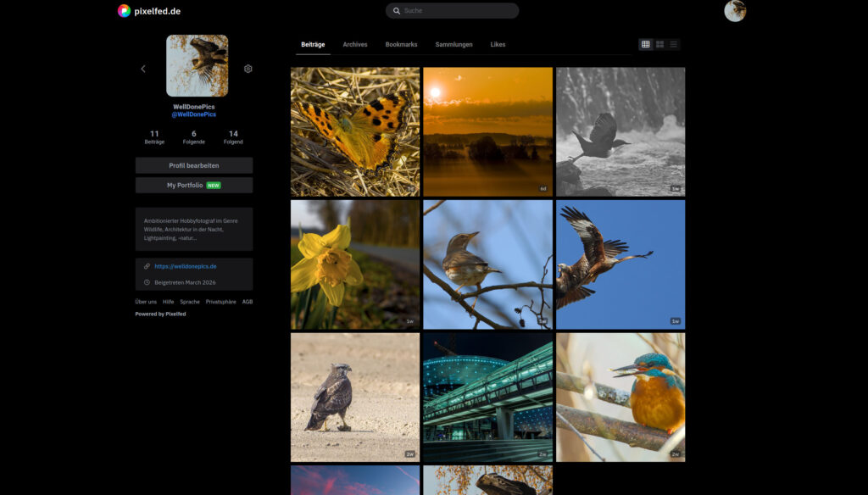Switch to the grid layout view
Image resolution: width=868 pixels, height=495 pixels.
[646, 44]
